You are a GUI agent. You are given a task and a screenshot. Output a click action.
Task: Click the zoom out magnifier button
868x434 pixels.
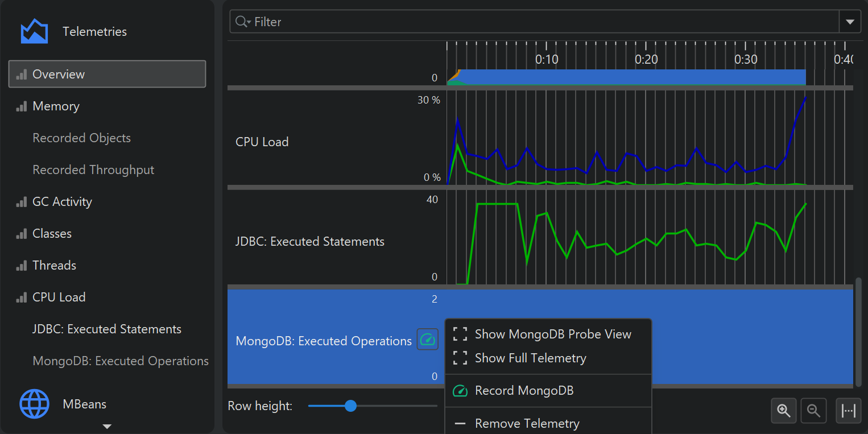[813, 410]
